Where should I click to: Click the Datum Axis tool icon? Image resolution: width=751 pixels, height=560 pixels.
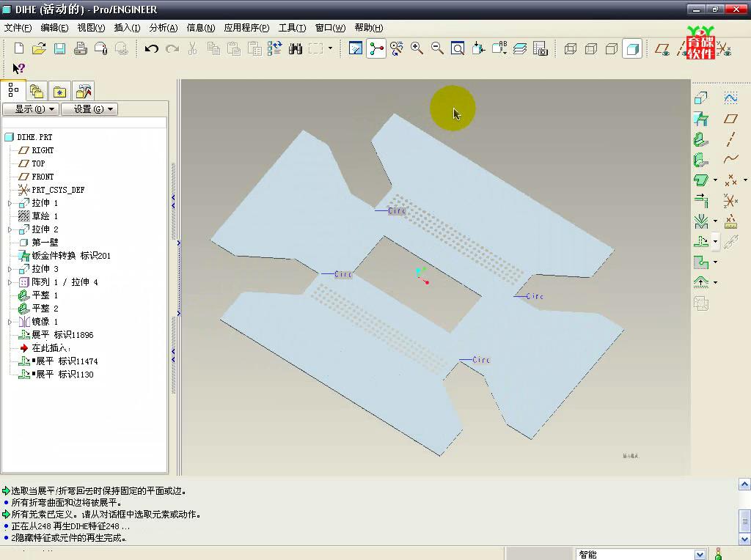(730, 139)
